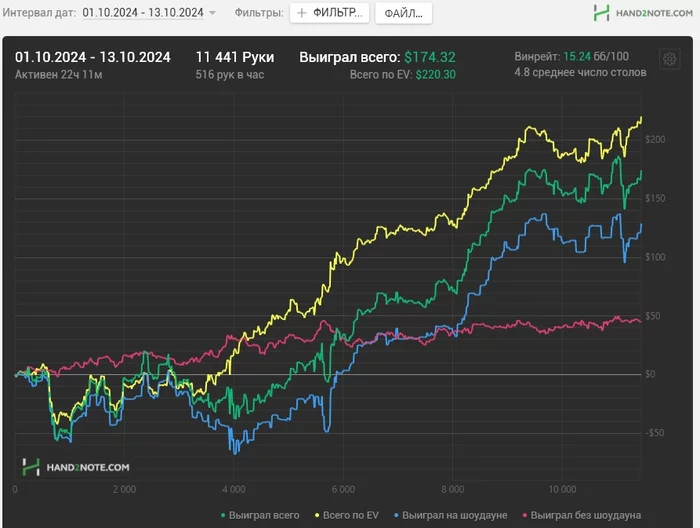Open date interval dropdown arrow
Viewport: 700px width, 528px height.
(212, 13)
